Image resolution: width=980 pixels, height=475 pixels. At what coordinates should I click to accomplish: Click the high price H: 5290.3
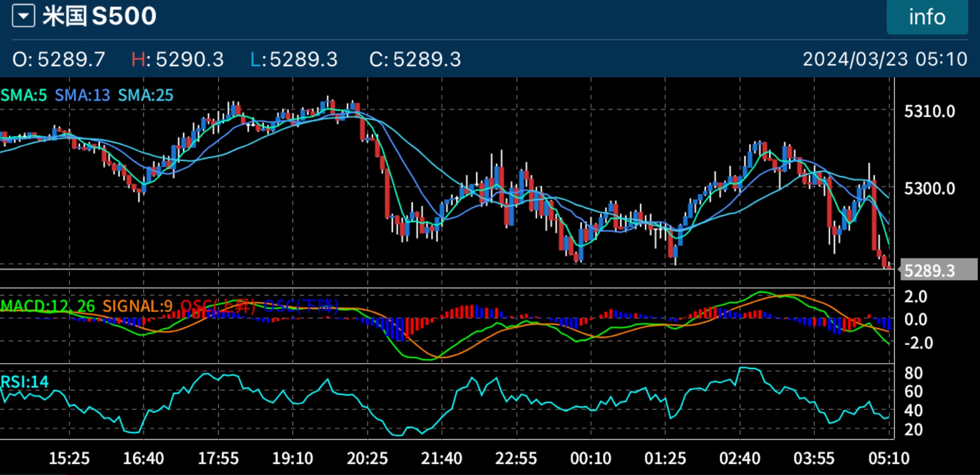[177, 59]
